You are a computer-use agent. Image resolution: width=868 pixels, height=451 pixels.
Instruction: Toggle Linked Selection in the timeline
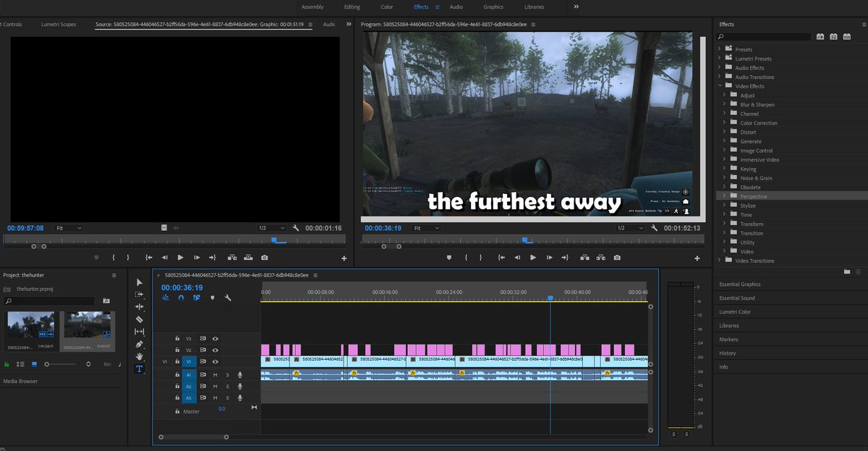pyautogui.click(x=196, y=298)
